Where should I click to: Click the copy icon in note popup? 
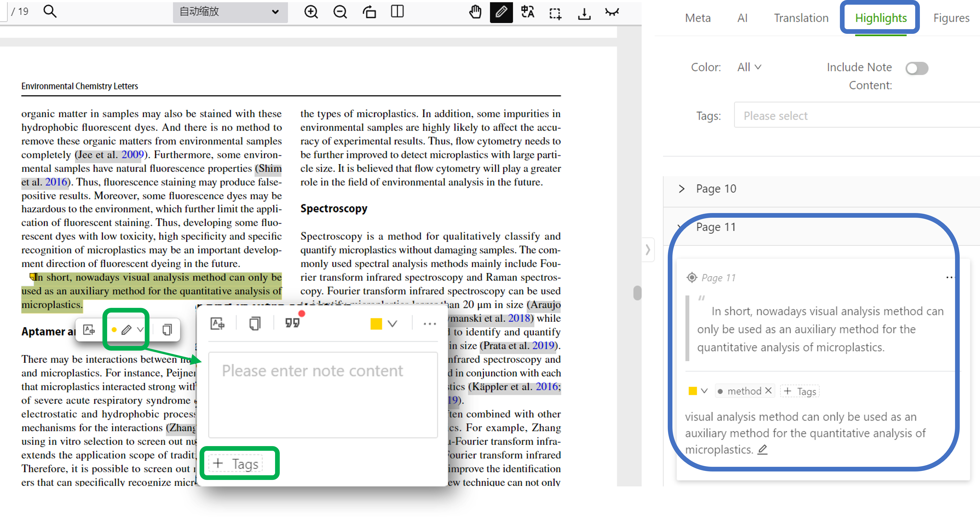click(x=255, y=324)
